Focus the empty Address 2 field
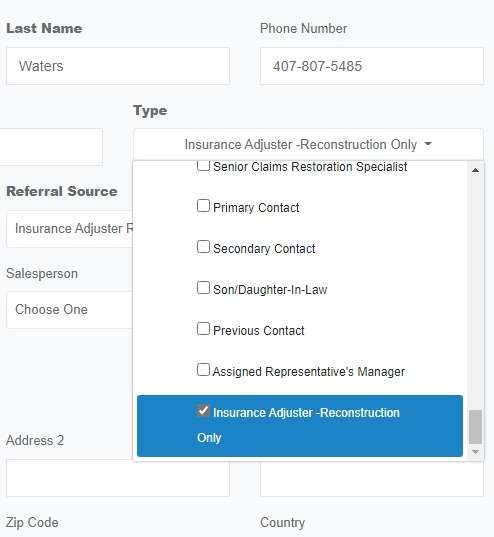Screen dimensions: 494x537 pos(118,478)
